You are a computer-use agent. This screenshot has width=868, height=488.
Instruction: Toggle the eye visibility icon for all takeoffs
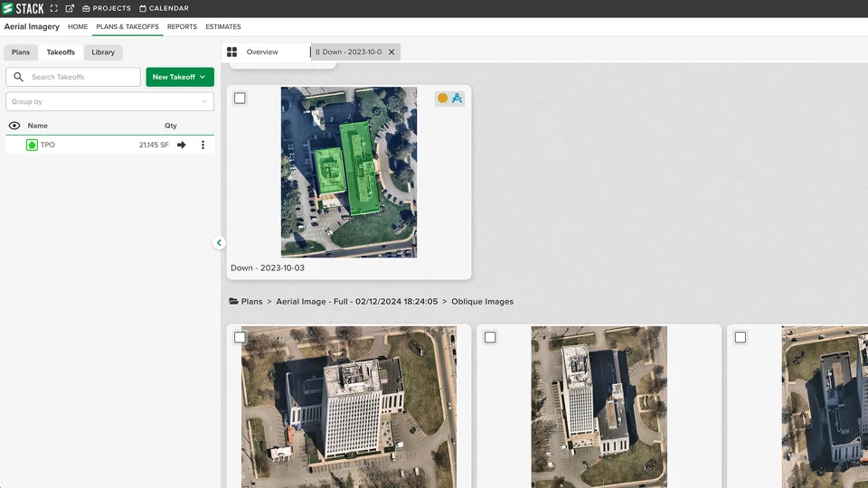point(14,126)
